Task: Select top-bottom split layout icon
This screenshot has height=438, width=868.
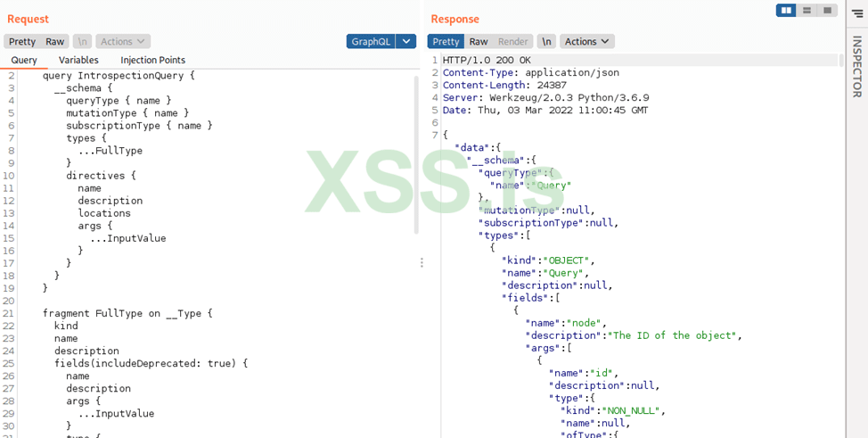Action: click(x=807, y=11)
